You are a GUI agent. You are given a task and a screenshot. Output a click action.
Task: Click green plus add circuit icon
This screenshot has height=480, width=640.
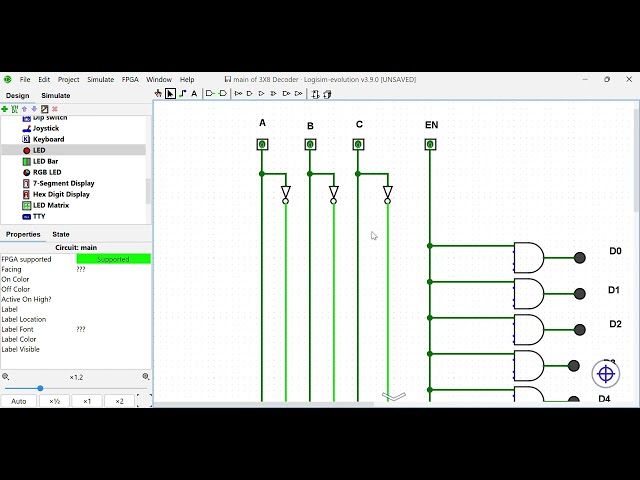coord(4,109)
